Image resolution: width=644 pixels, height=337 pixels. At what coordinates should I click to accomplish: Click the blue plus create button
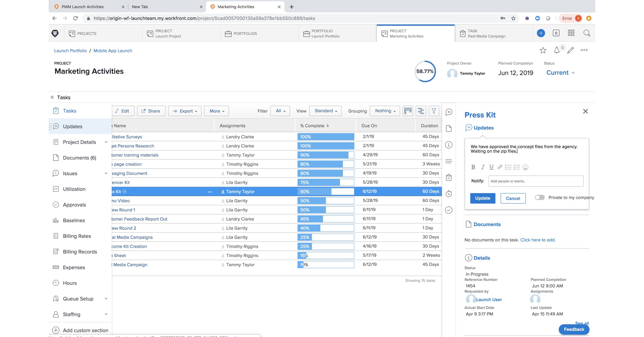(x=540, y=33)
